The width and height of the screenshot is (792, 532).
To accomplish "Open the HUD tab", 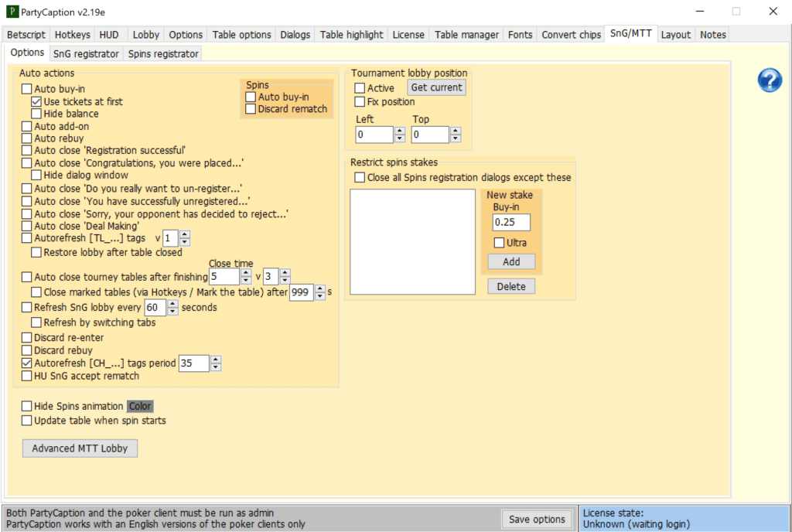I will coord(109,35).
